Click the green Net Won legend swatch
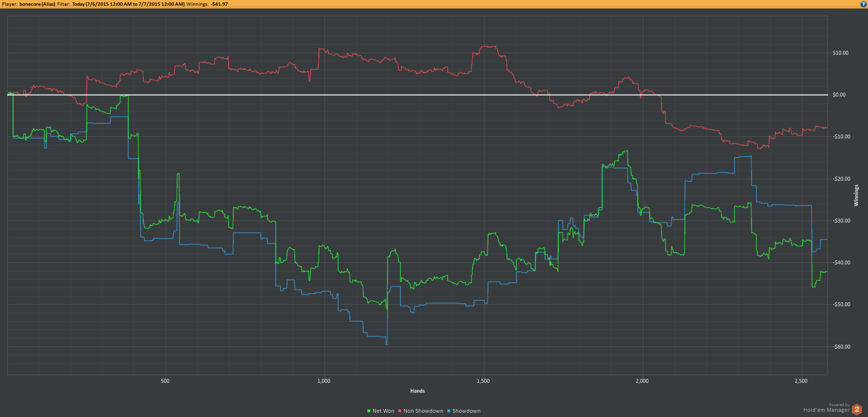868x417 pixels. click(x=369, y=411)
